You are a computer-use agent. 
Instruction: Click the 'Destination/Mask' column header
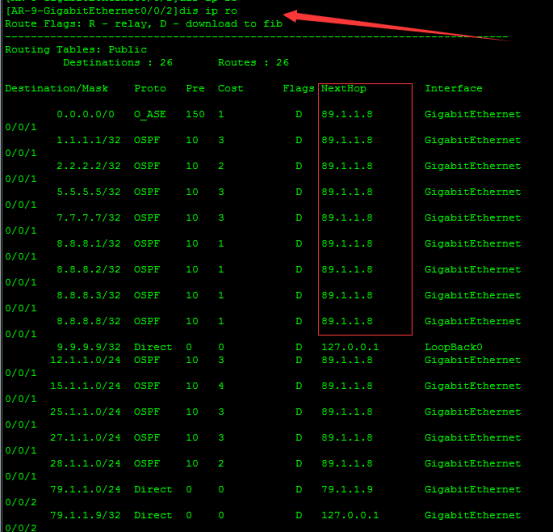pos(57,88)
